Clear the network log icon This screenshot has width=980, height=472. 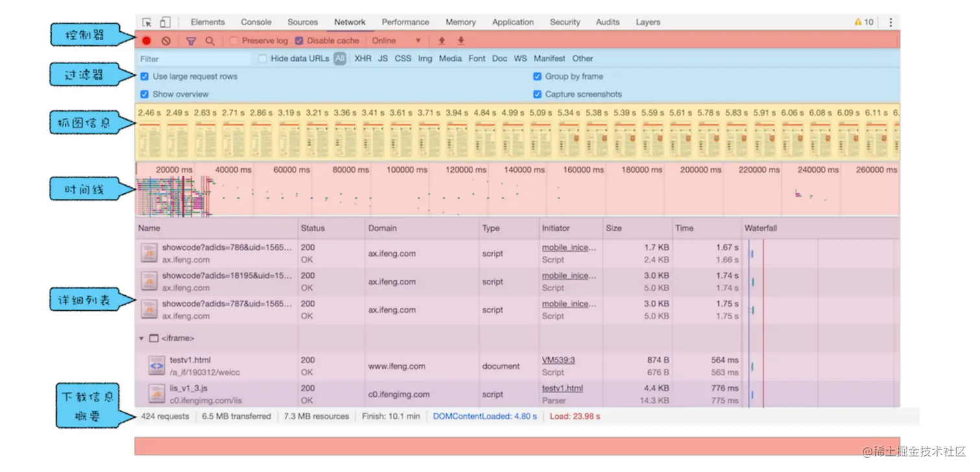tap(166, 41)
